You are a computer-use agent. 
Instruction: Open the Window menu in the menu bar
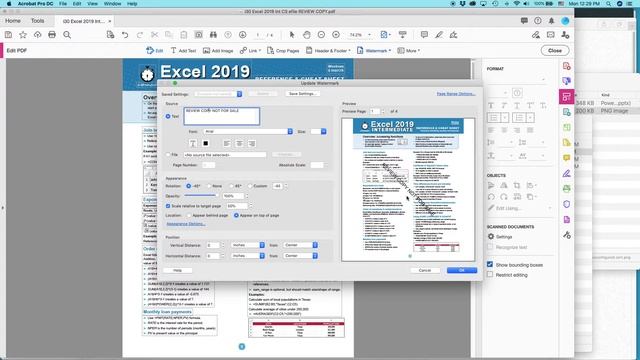click(x=112, y=4)
